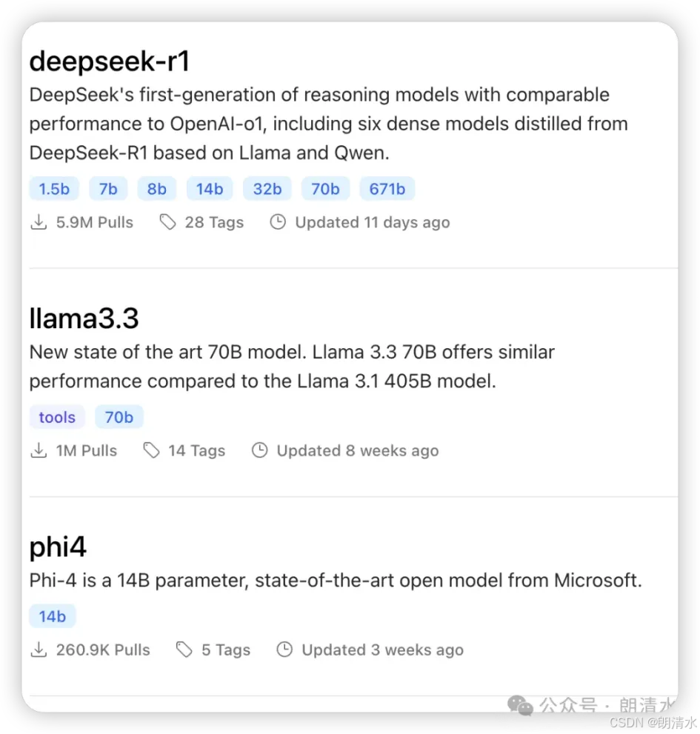Click the tag icon next to 28 Tags
The height and width of the screenshot is (734, 700).
(167, 222)
